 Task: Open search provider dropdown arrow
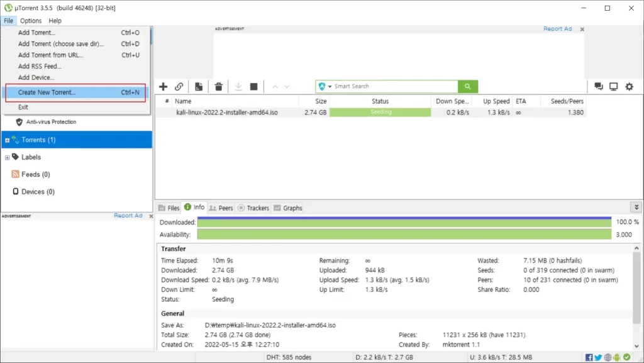click(330, 87)
